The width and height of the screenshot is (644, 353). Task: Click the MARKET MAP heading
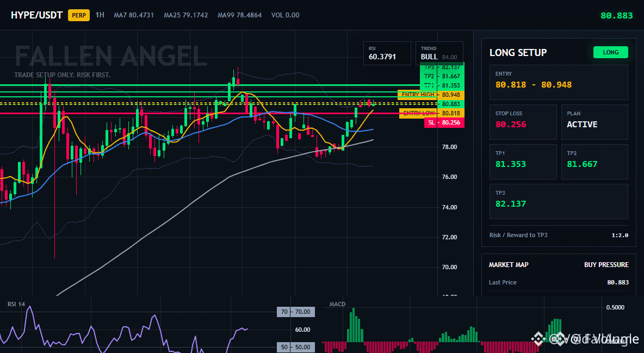509,265
